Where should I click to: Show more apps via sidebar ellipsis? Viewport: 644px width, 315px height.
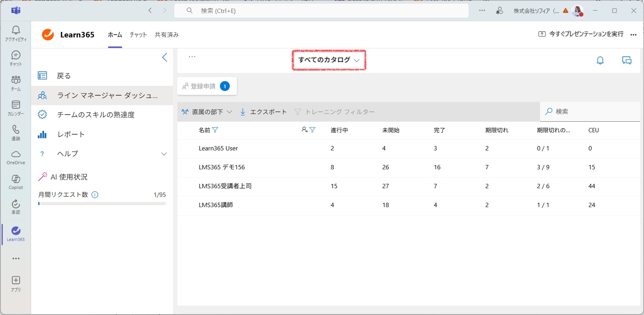point(16,259)
